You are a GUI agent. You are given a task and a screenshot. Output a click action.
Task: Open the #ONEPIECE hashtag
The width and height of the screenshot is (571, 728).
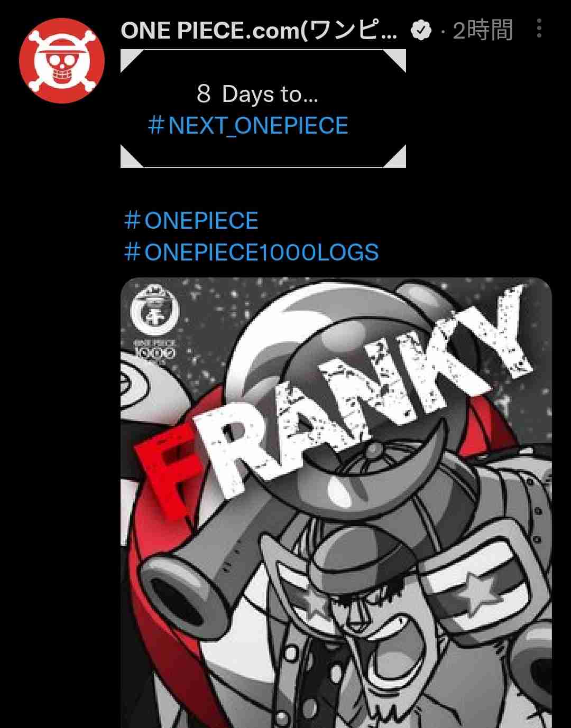click(191, 220)
